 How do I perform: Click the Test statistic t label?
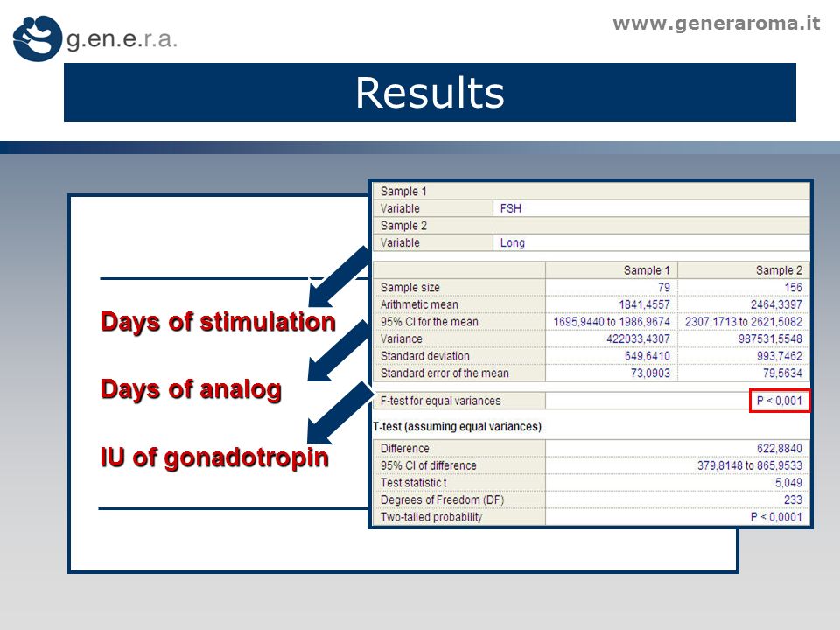click(413, 483)
